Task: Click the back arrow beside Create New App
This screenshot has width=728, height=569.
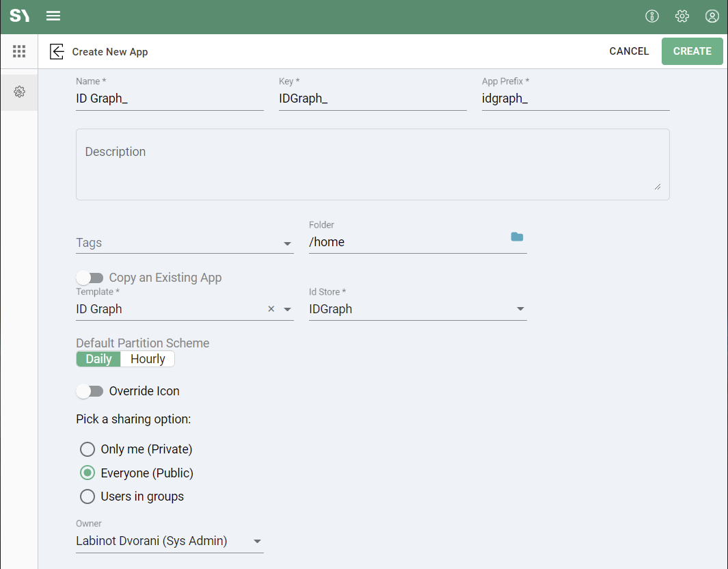Action: click(x=57, y=52)
